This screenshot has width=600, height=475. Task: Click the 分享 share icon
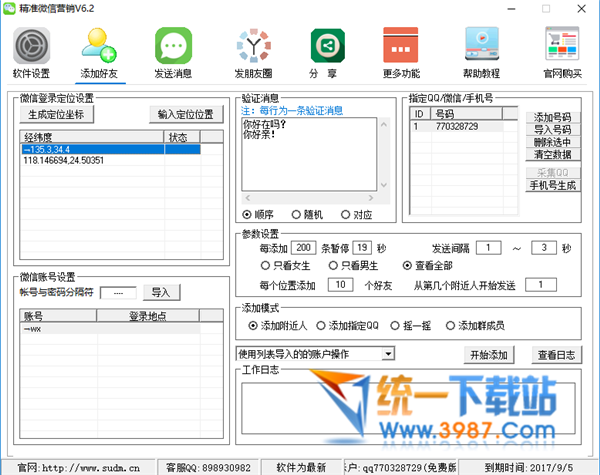click(x=328, y=46)
